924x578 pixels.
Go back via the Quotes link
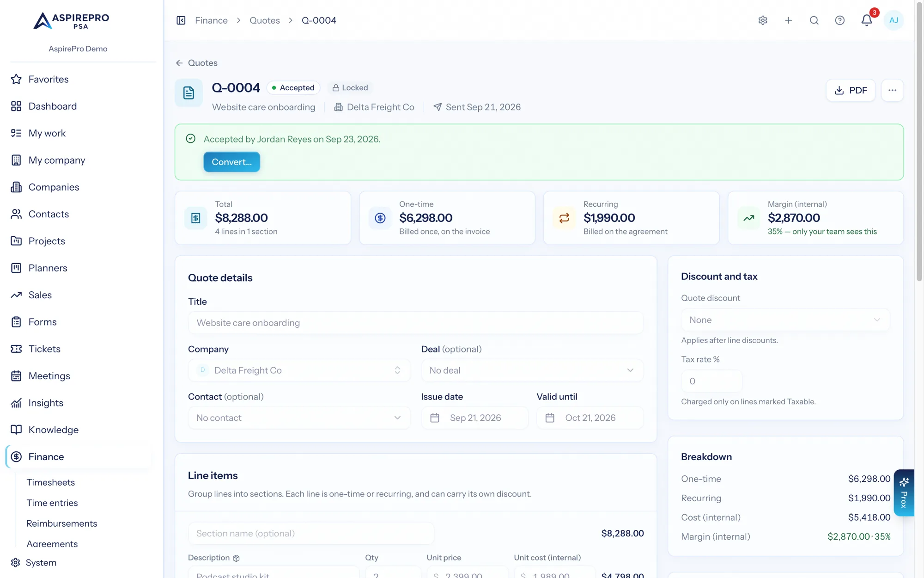(196, 63)
